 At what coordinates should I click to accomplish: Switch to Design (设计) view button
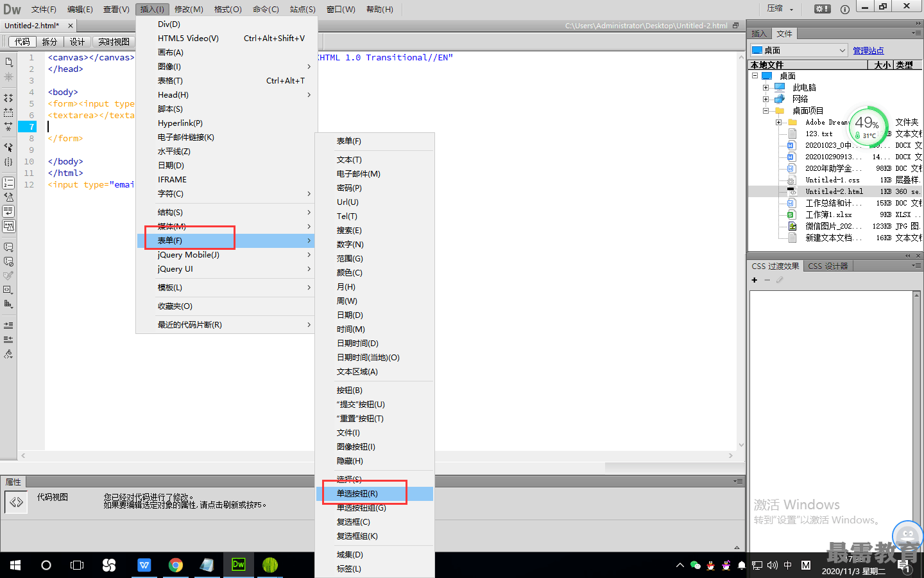(77, 42)
